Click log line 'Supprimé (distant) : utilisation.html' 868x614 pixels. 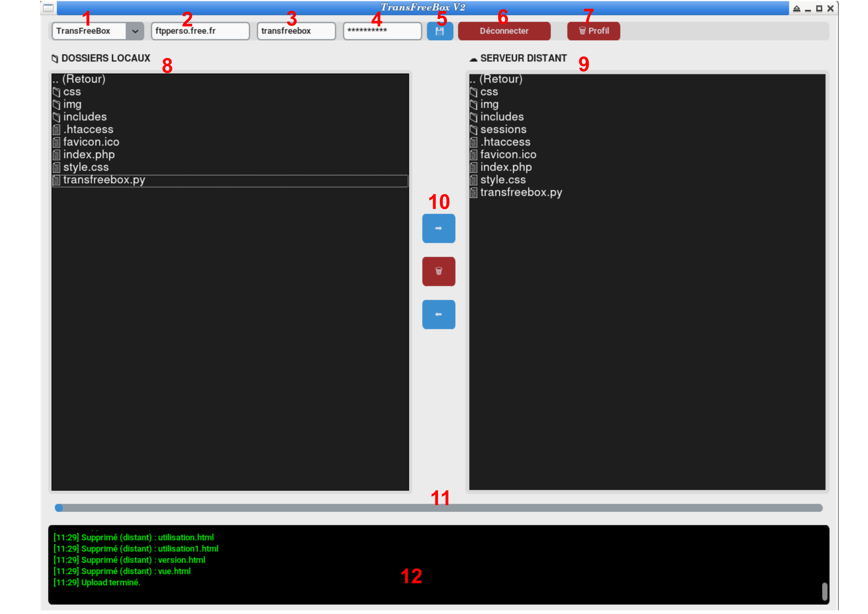133,538
